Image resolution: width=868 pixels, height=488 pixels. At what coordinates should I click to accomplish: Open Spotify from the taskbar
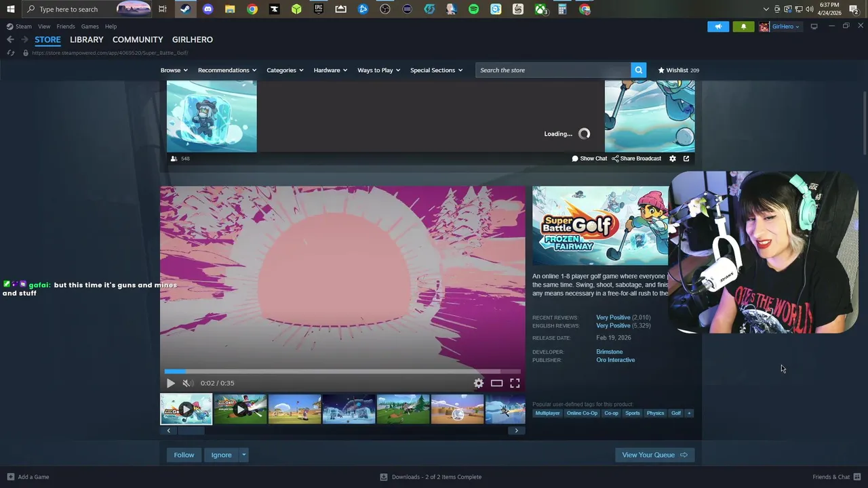pos(473,9)
